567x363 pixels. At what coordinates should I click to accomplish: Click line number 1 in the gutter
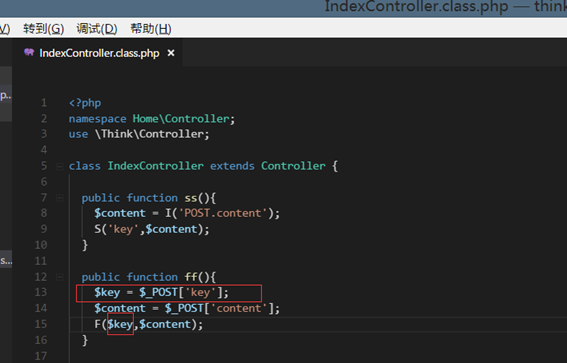44,103
